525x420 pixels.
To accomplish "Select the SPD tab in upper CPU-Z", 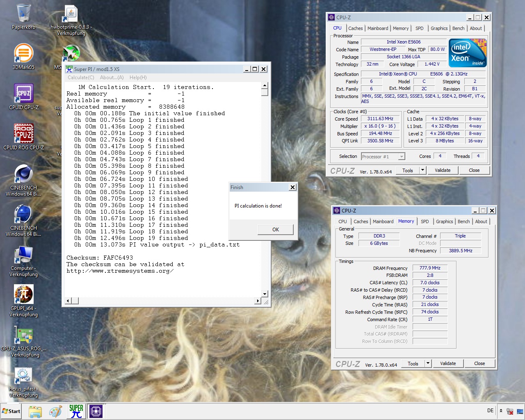I will point(419,28).
